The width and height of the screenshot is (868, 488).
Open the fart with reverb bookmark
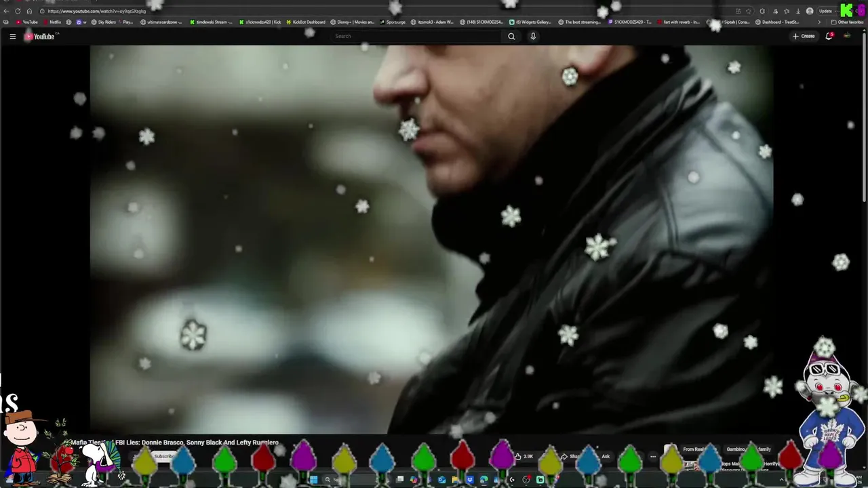pos(678,22)
